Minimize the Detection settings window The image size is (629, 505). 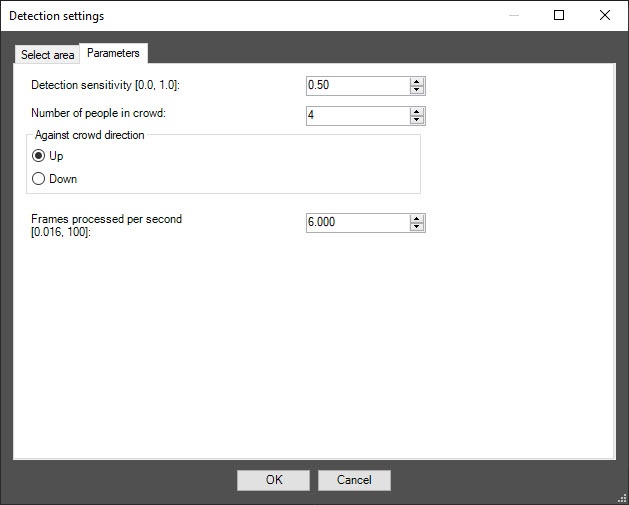point(514,15)
